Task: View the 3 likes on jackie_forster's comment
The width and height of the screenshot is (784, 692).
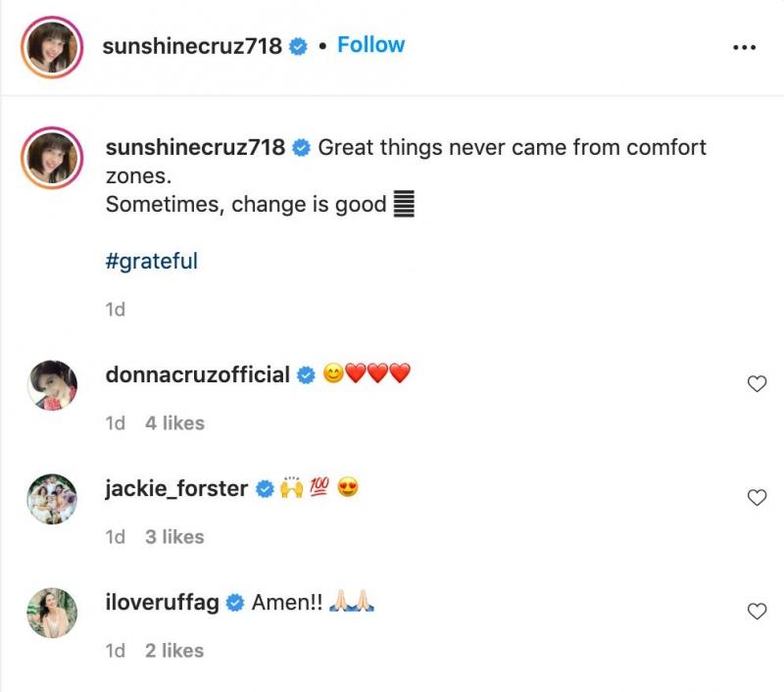Action: [174, 537]
